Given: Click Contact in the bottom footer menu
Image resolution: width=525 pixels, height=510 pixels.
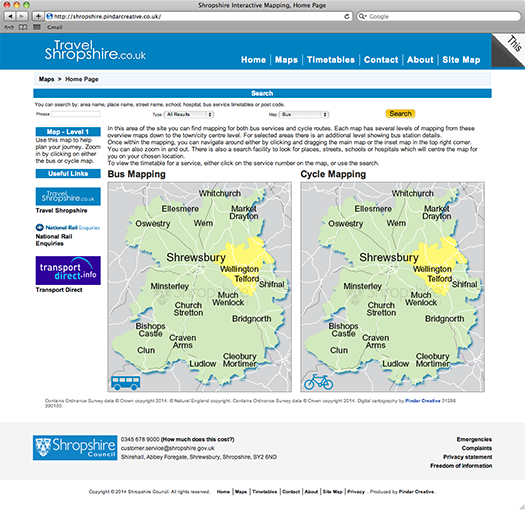Looking at the screenshot, I should coord(291,492).
